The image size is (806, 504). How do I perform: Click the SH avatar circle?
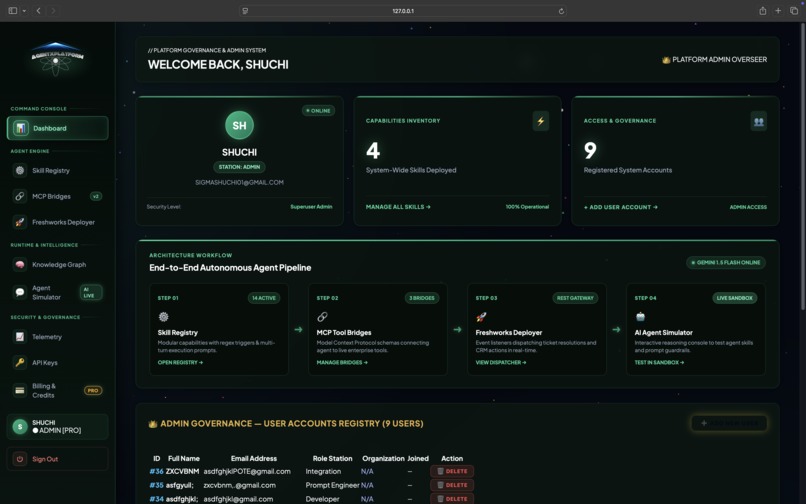pyautogui.click(x=239, y=125)
